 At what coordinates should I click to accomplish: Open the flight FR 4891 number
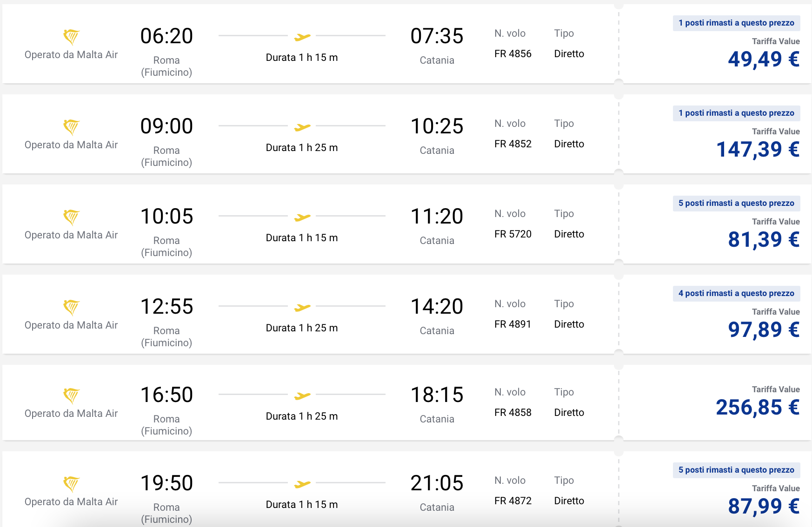click(512, 324)
